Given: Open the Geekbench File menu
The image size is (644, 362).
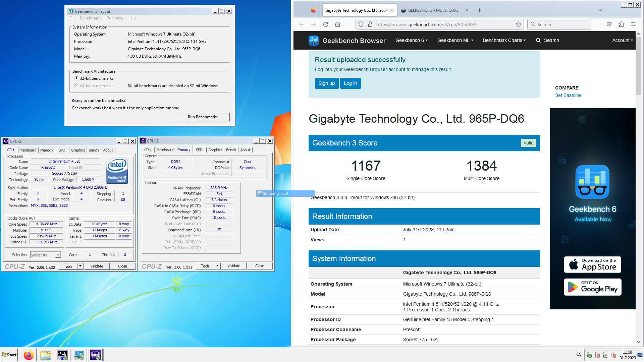Looking at the screenshot, I should (x=72, y=18).
